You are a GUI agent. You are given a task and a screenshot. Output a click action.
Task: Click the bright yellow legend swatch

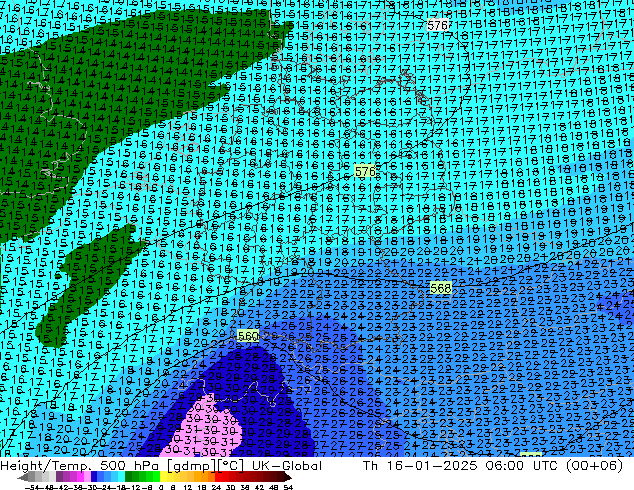(x=163, y=477)
